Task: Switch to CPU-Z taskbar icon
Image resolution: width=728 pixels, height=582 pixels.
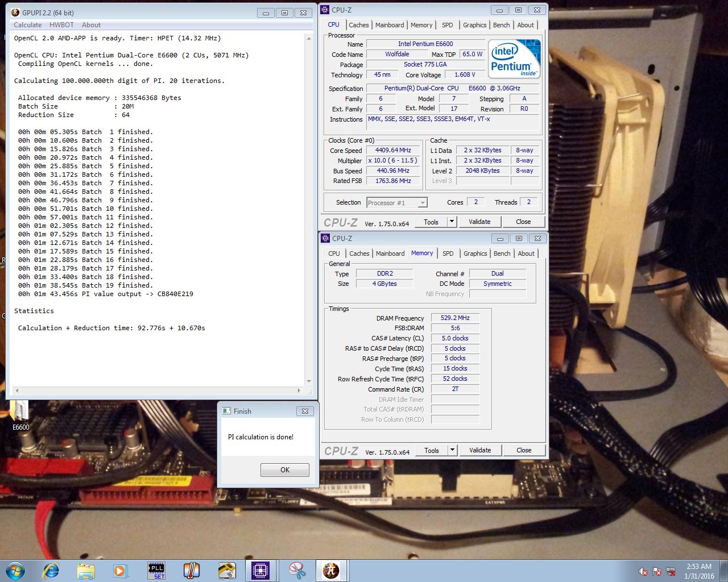Action: pos(261,570)
